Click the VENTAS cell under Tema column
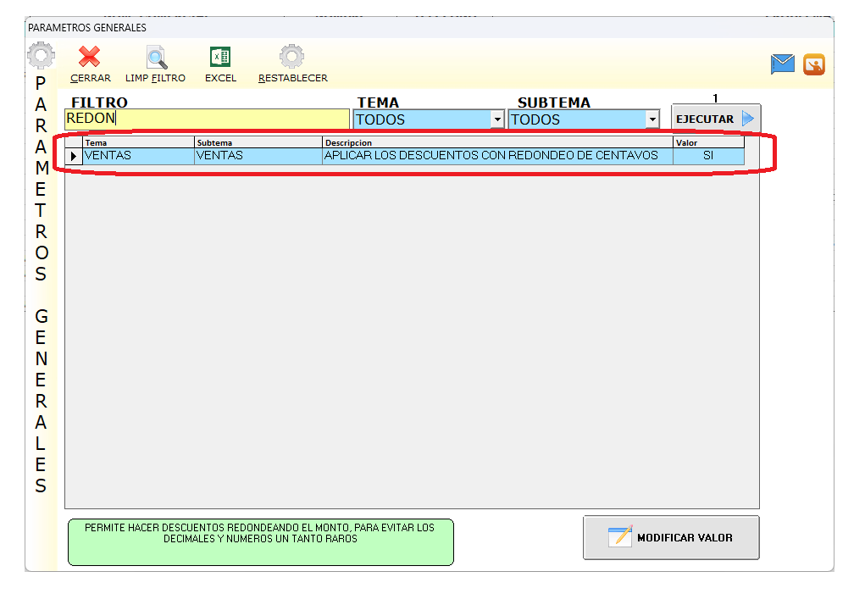 click(138, 156)
